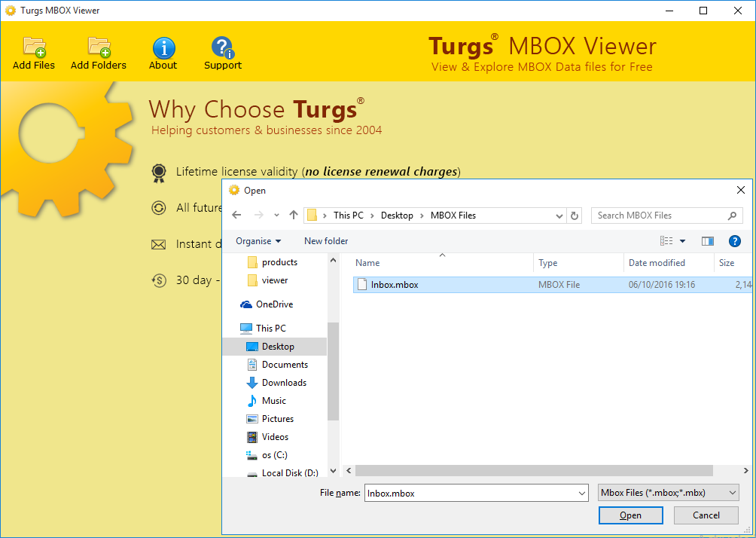The height and width of the screenshot is (538, 756).
Task: Click the Cancel button
Action: [706, 515]
